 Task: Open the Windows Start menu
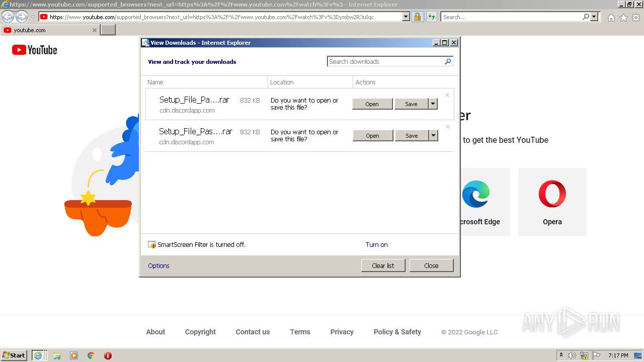click(x=14, y=355)
